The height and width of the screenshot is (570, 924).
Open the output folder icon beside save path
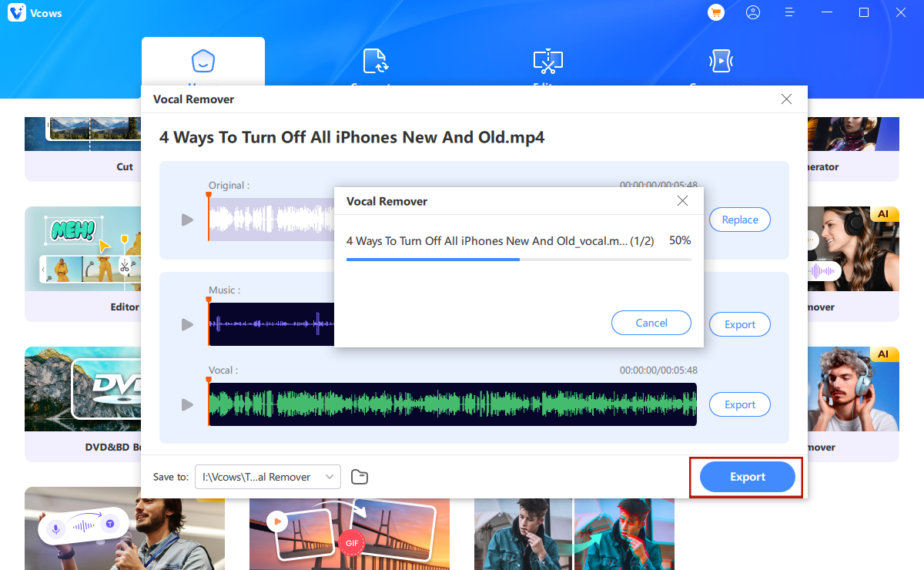tap(360, 477)
